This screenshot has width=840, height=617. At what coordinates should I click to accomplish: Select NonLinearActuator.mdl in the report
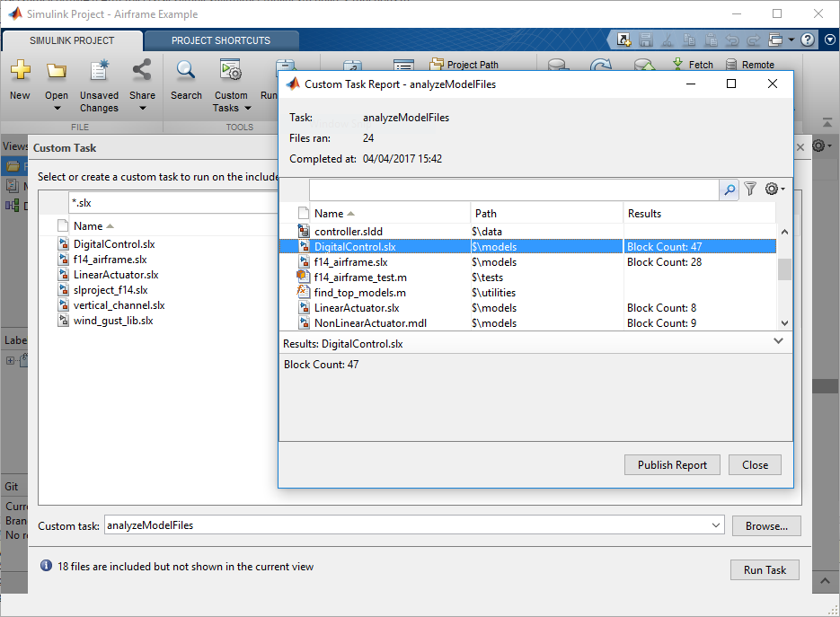click(527, 323)
